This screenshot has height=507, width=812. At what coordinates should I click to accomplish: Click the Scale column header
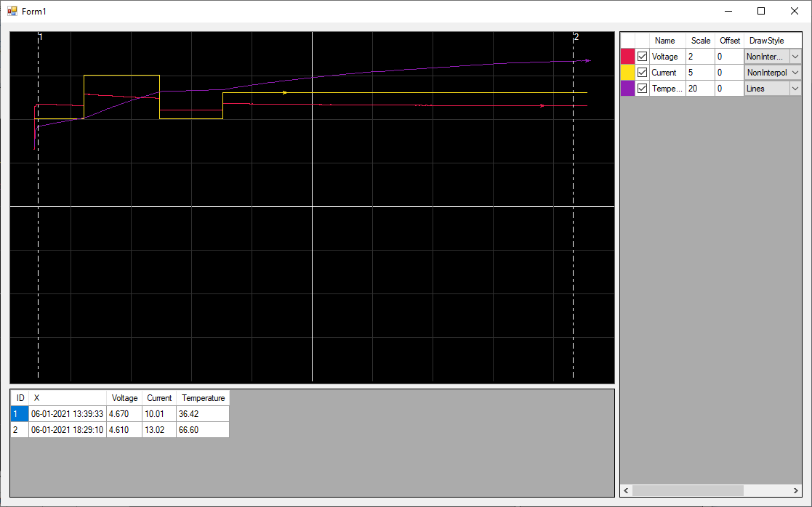(700, 41)
